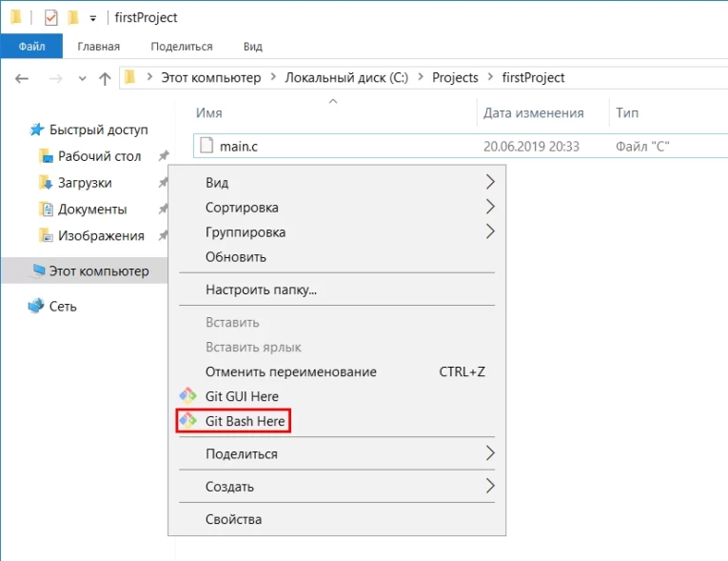Expand the Сортировка submenu

pyautogui.click(x=490, y=207)
